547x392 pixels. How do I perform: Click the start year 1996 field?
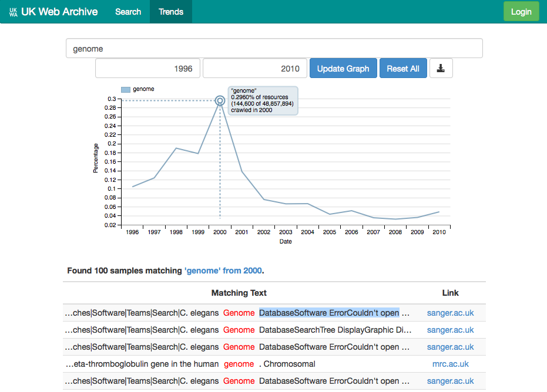pyautogui.click(x=148, y=68)
